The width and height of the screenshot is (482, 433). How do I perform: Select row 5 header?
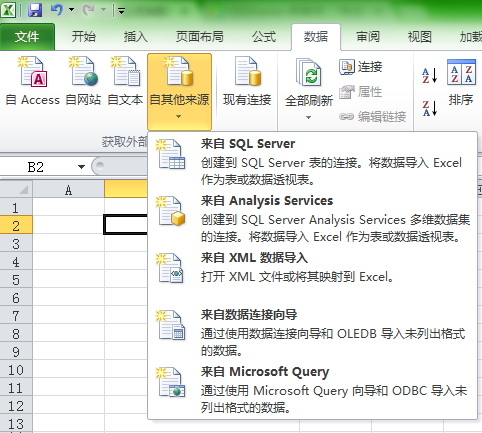pyautogui.click(x=16, y=280)
